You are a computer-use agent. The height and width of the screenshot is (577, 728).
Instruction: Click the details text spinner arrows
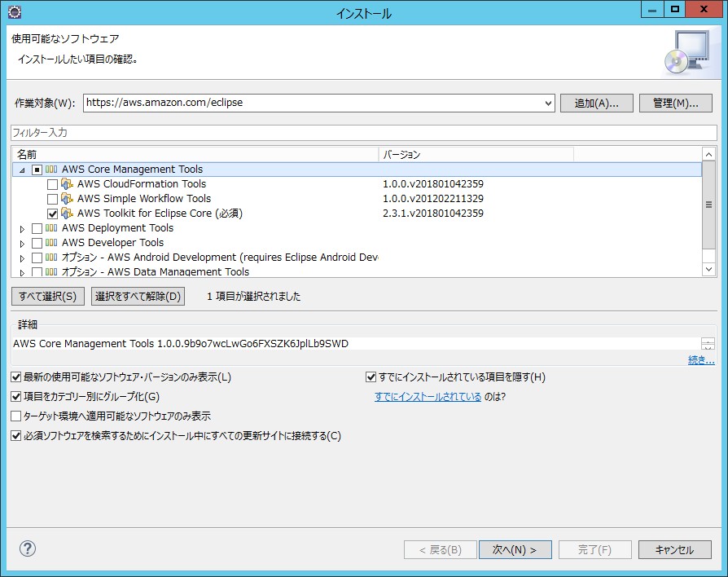(708, 344)
